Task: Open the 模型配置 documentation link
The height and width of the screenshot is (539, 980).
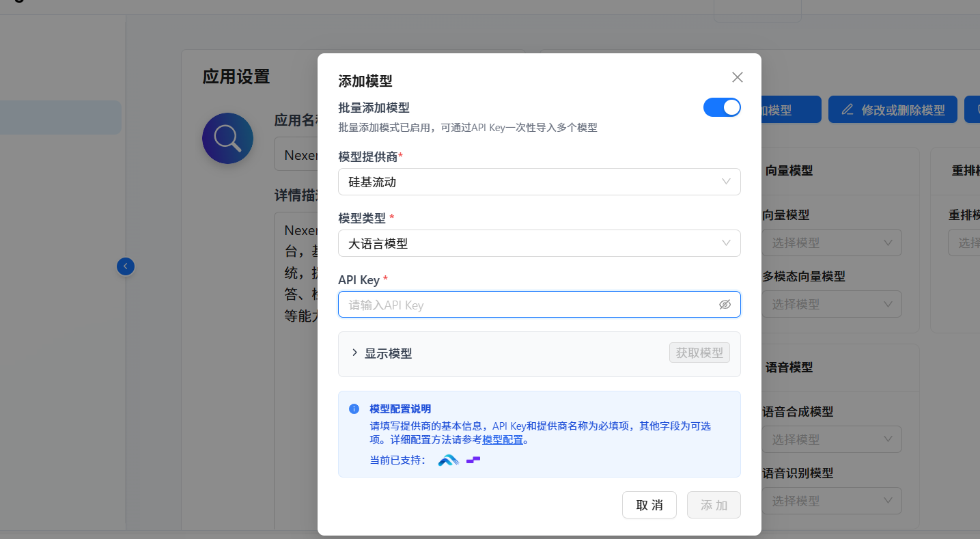Action: (x=503, y=440)
